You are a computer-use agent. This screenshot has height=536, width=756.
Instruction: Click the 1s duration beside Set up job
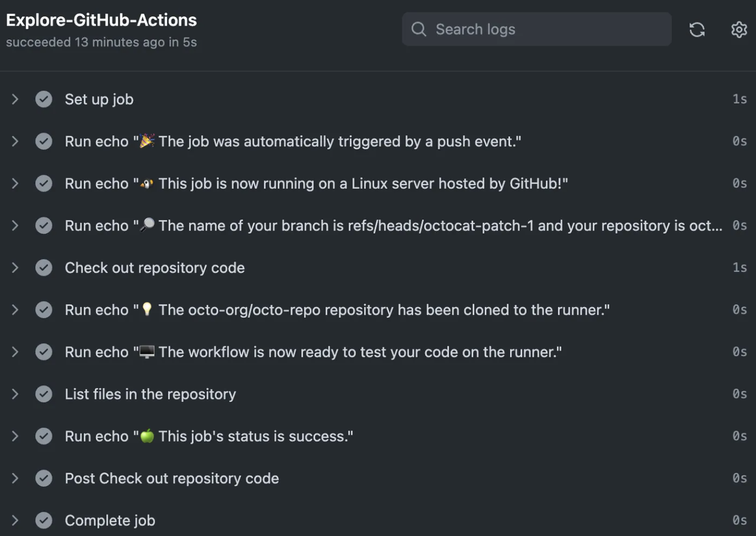coord(740,99)
